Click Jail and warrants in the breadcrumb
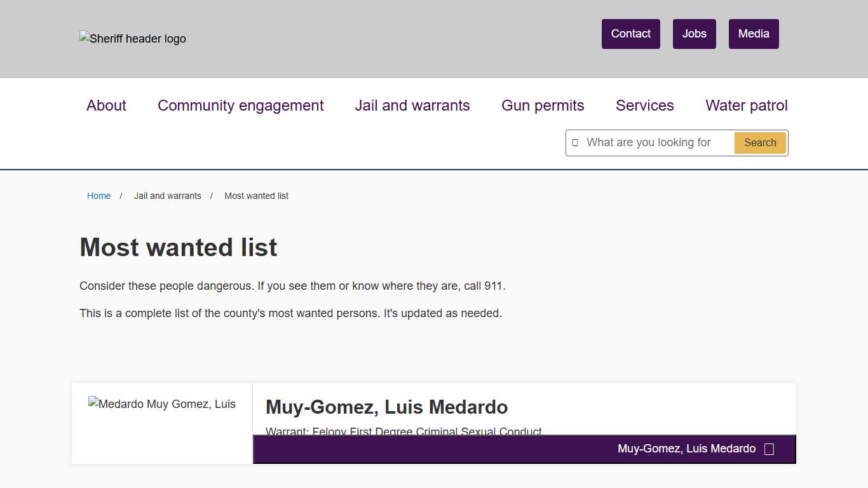The height and width of the screenshot is (488, 868). coord(167,196)
